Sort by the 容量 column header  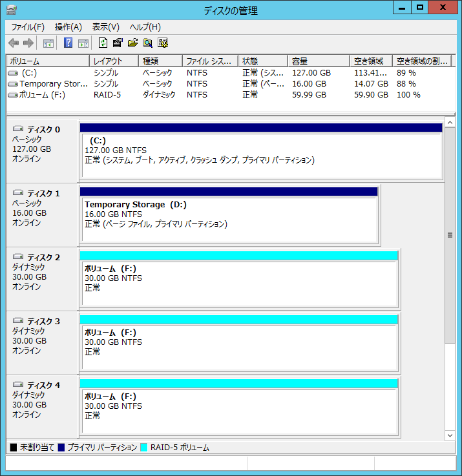pos(319,61)
